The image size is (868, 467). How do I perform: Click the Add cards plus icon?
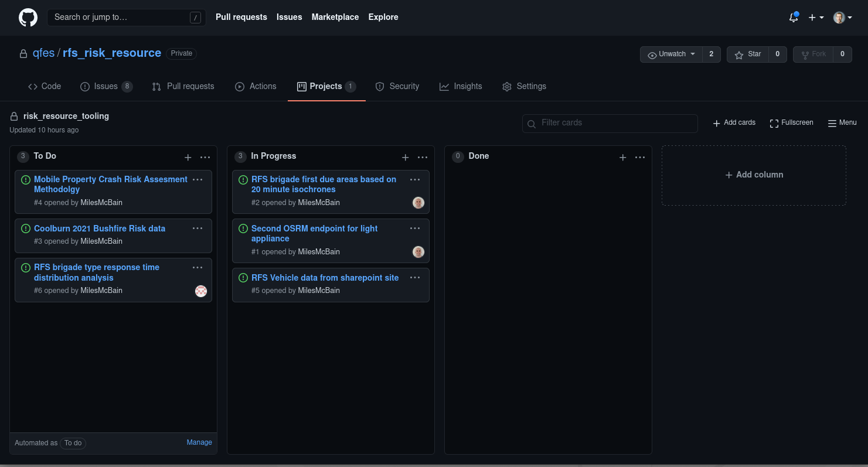point(716,122)
